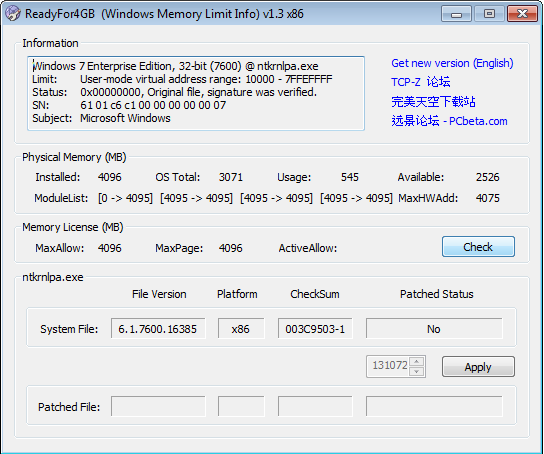544x454 pixels.
Task: Click the empty Patched File status field
Action: 434,406
